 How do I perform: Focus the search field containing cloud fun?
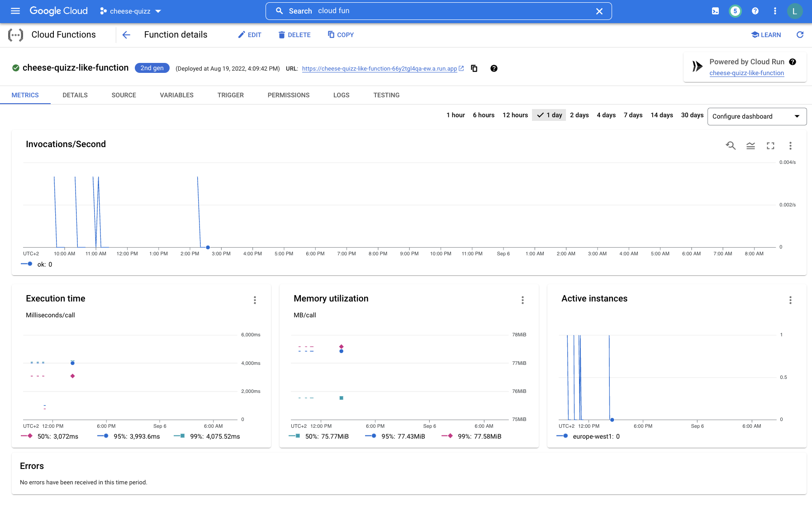439,11
